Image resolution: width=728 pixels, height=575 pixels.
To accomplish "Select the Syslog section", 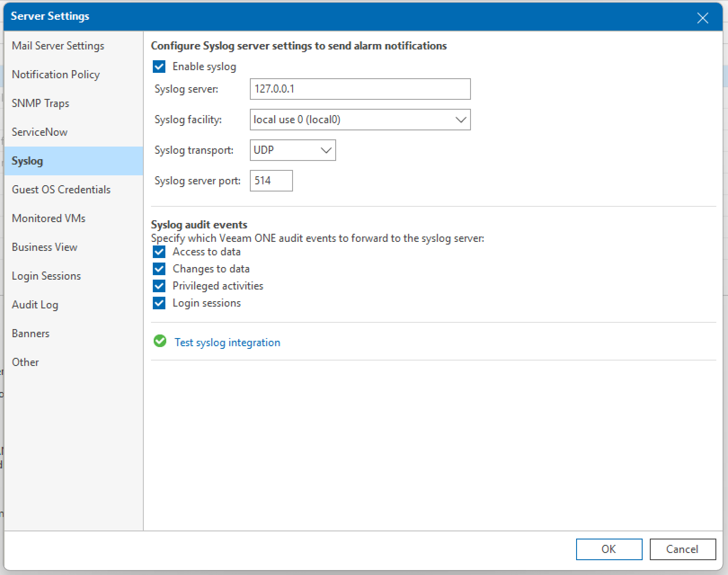I will [27, 160].
